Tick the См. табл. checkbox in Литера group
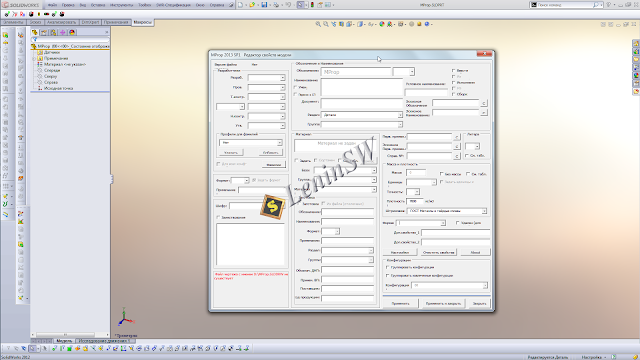 [x=467, y=156]
